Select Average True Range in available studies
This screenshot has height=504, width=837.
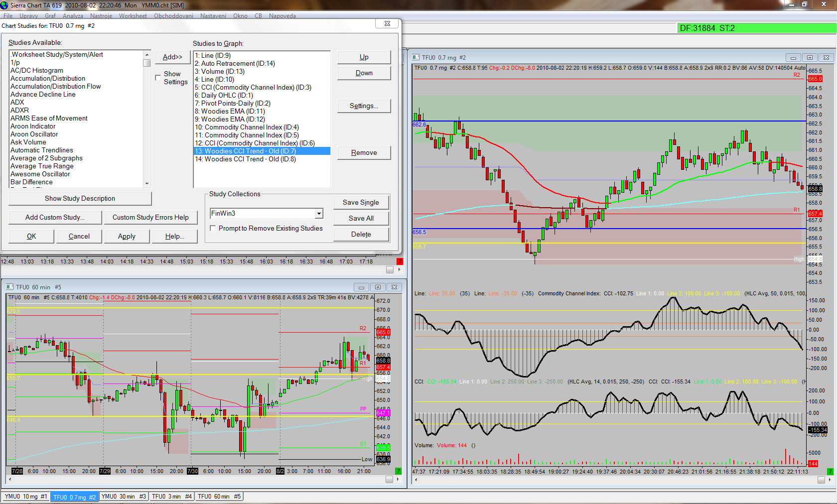[42, 166]
